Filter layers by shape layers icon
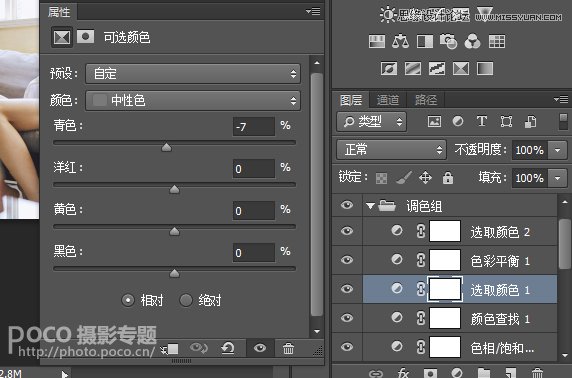This screenshot has height=378, width=572. 506,121
